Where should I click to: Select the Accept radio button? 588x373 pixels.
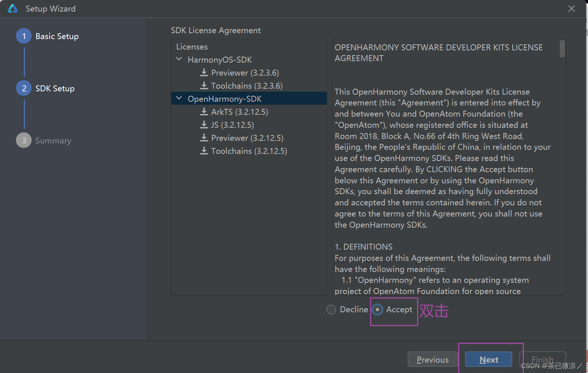click(378, 310)
